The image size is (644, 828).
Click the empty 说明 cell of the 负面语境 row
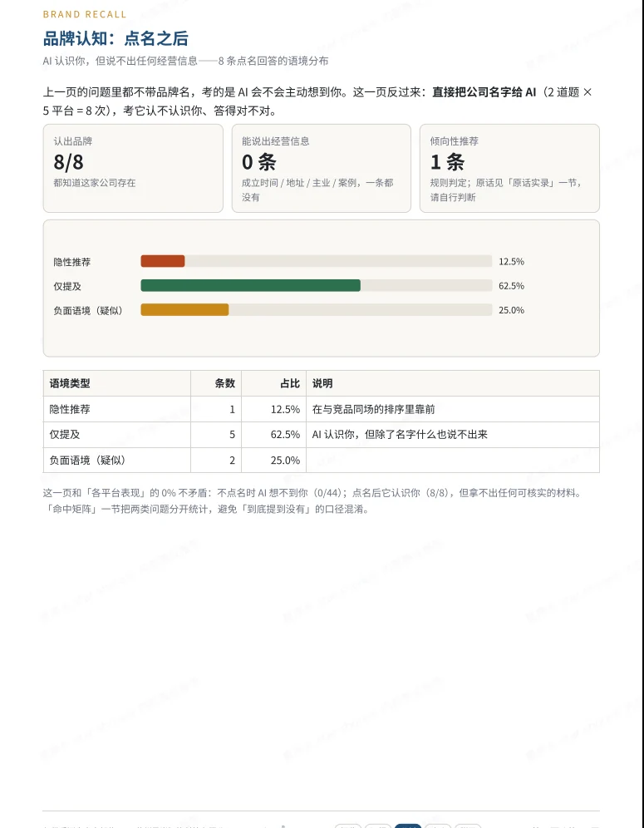pos(452,461)
